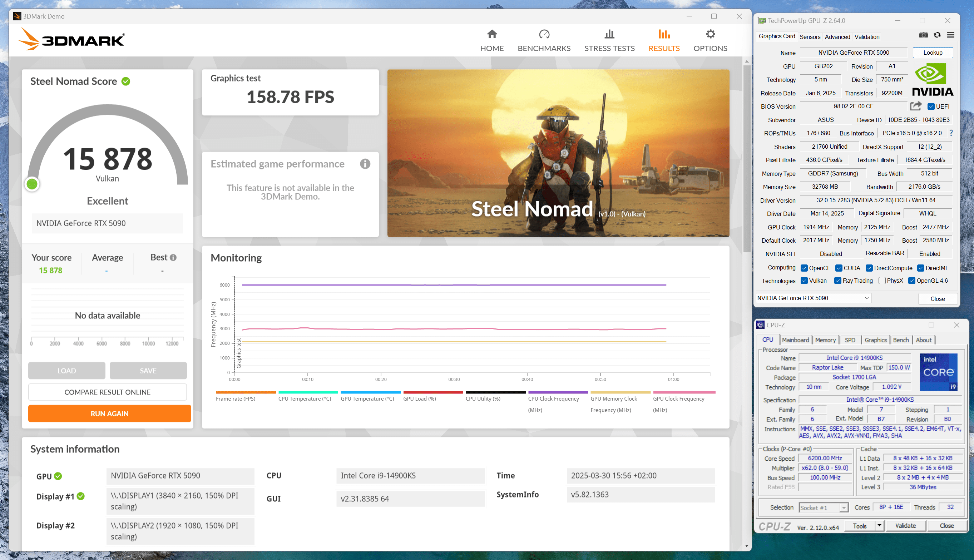Click the info icon on Estimated game performance

365,164
